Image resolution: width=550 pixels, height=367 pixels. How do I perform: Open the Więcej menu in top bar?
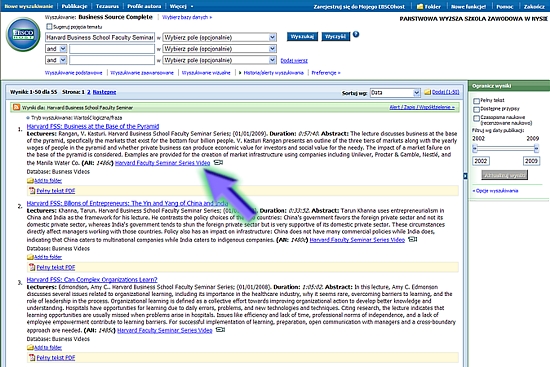(181, 6)
